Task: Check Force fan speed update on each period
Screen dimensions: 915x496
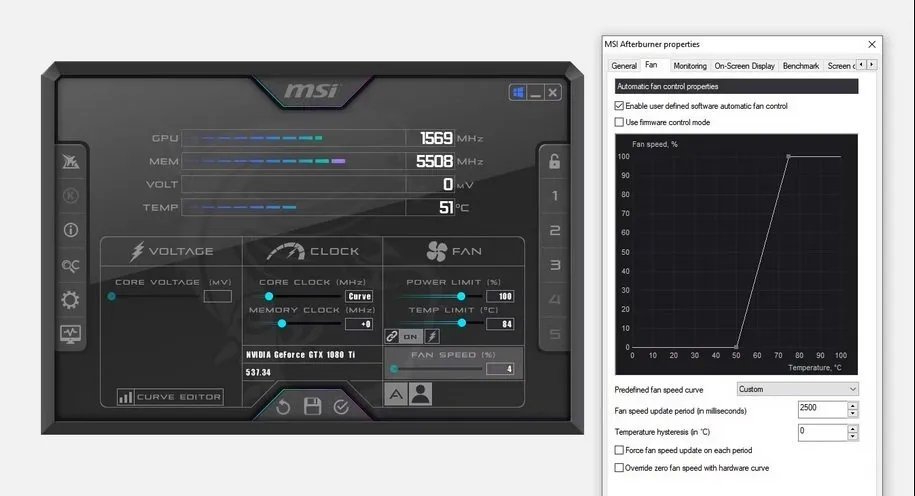Action: [x=619, y=451]
